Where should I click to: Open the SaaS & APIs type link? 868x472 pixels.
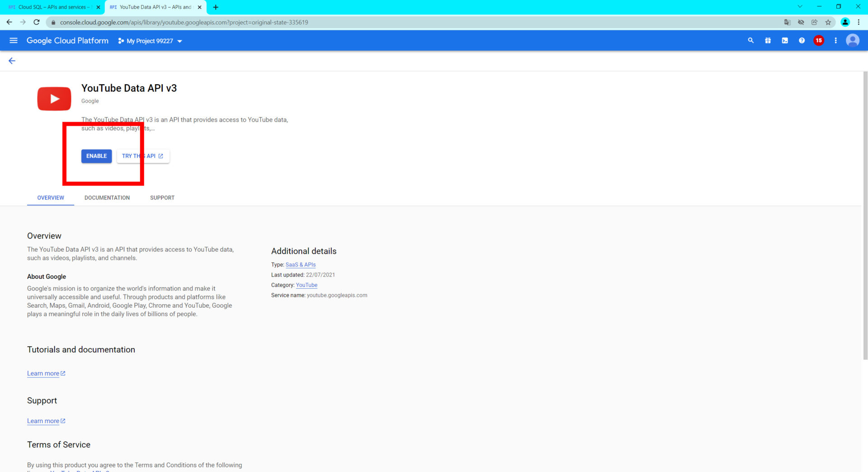301,265
